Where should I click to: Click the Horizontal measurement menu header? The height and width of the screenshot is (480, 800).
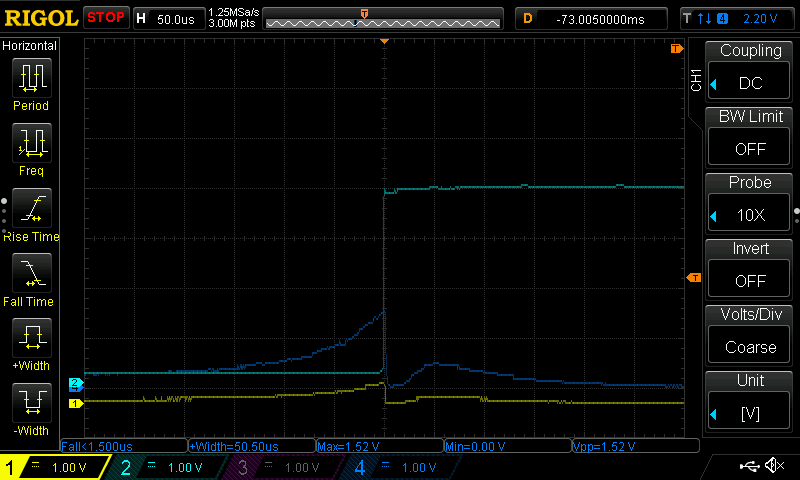[x=30, y=46]
